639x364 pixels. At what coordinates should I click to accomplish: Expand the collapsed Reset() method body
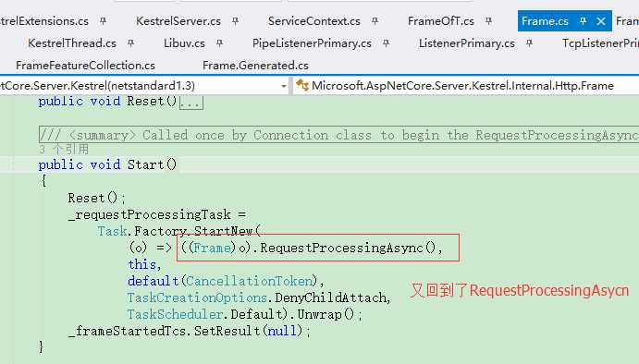191,103
